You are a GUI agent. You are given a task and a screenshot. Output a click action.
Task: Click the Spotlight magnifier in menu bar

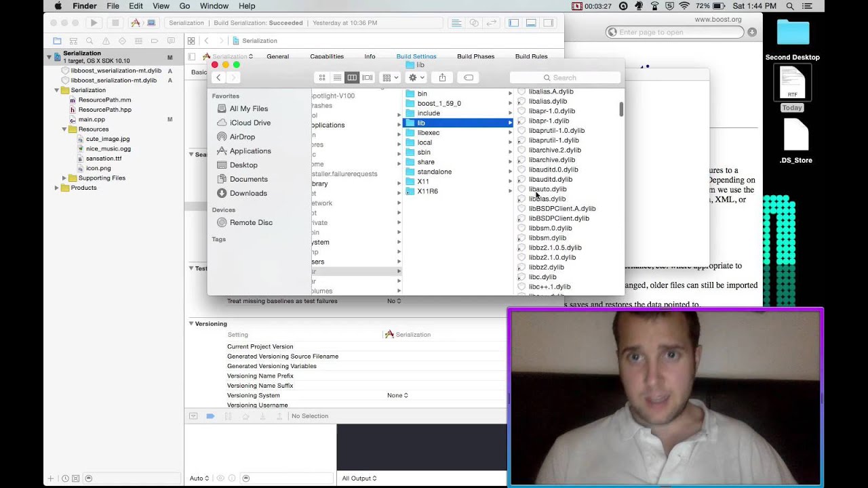click(790, 6)
